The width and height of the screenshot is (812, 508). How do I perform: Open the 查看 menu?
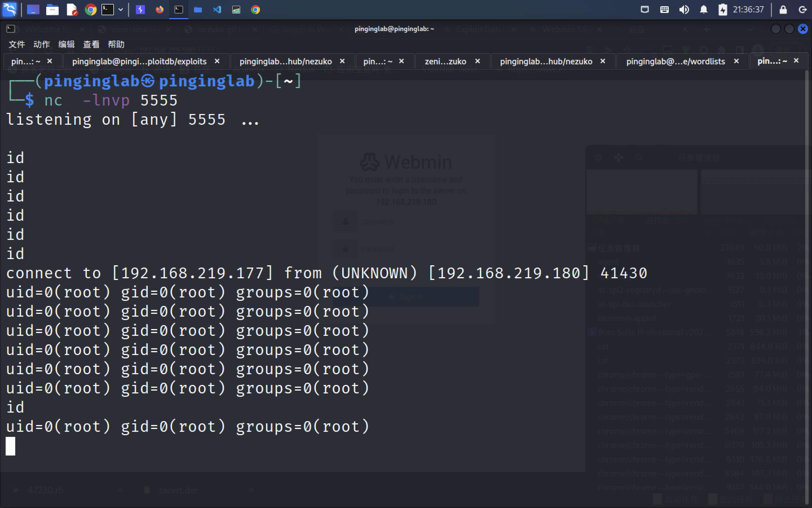coord(91,44)
